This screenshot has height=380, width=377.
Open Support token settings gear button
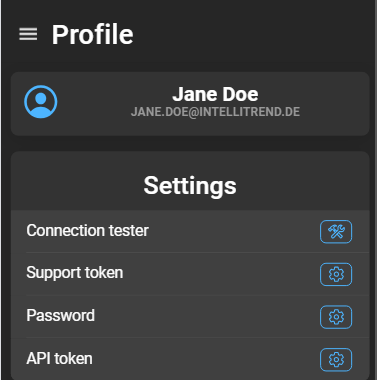coord(336,274)
